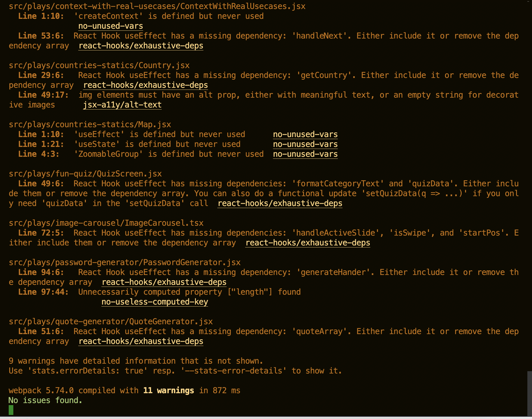
Task: Click the fun-quiz/QuizScreen.jsx file path
Action: tap(85, 174)
